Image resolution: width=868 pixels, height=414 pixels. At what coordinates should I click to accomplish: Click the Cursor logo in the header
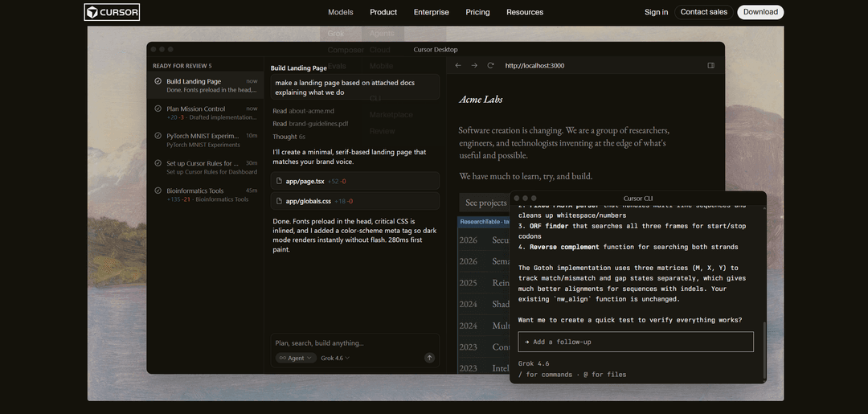[112, 12]
